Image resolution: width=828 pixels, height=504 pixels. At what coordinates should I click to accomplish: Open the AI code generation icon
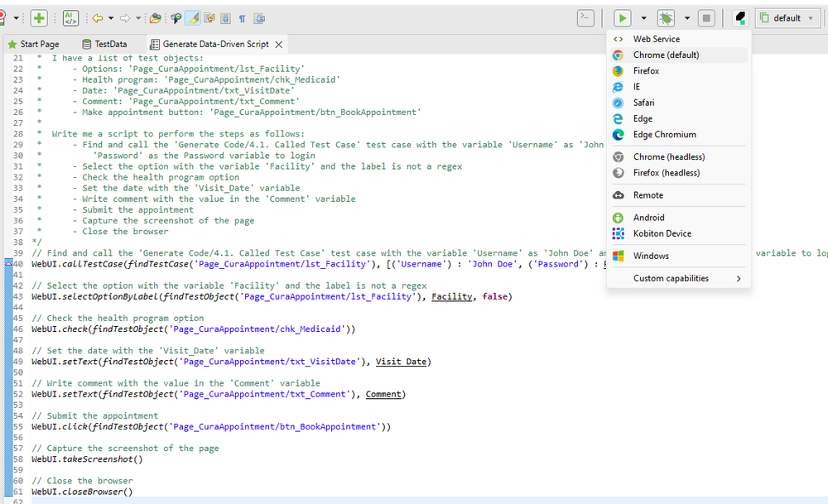click(70, 17)
